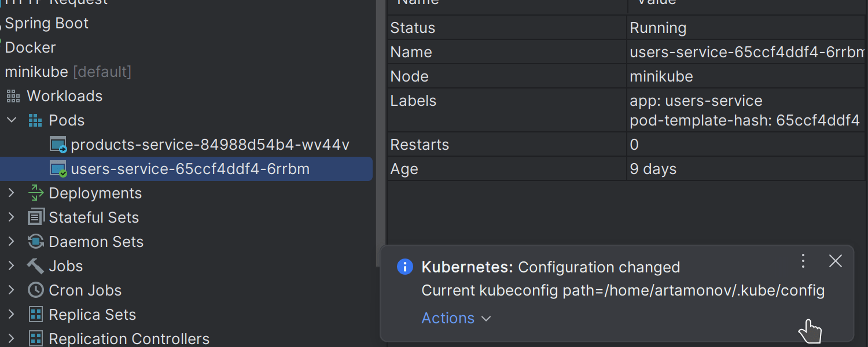The width and height of the screenshot is (868, 347).
Task: Click the Deployments arrows icon
Action: 35,193
